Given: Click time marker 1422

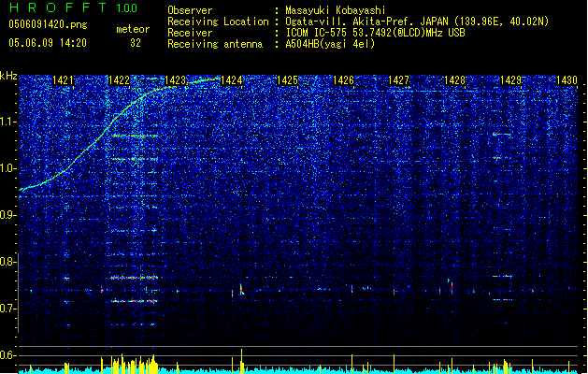Looking at the screenshot, I should click(x=119, y=80).
